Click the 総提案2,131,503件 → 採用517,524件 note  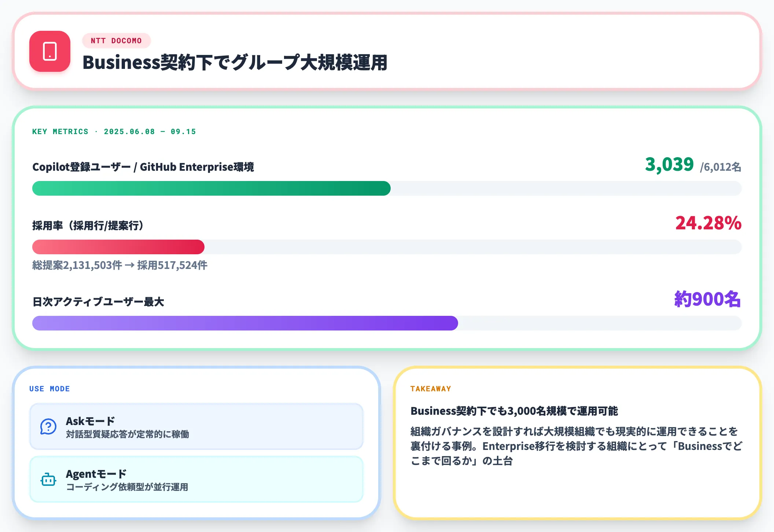pyautogui.click(x=120, y=265)
